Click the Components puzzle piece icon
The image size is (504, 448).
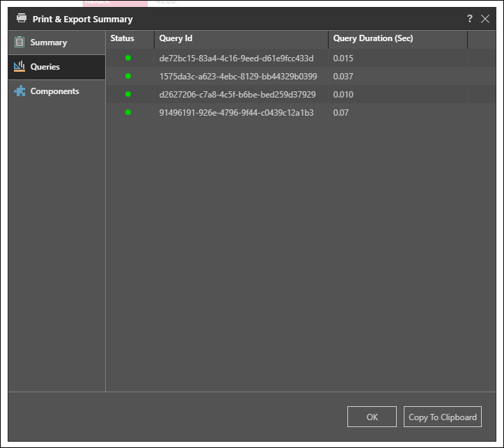(19, 91)
